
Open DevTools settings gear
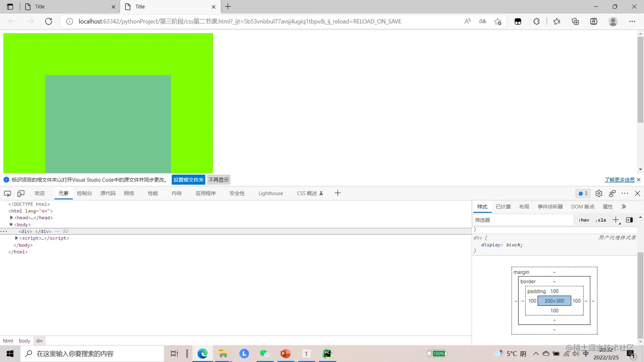(599, 193)
